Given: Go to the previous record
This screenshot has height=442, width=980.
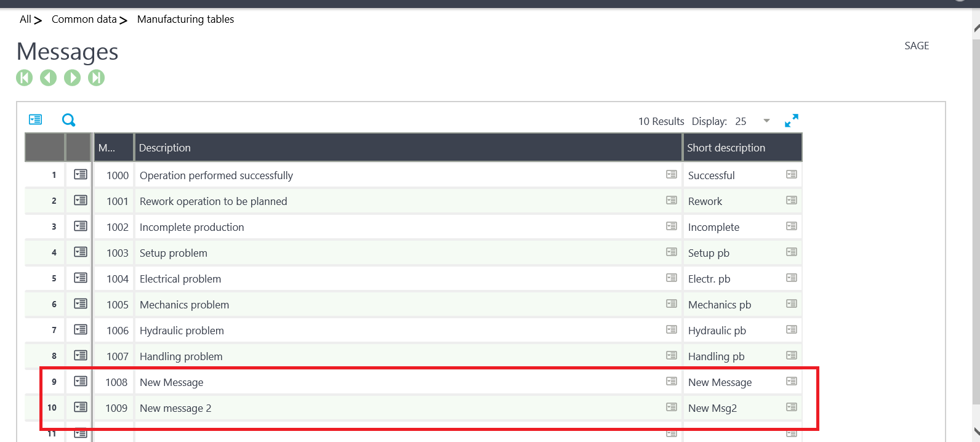Looking at the screenshot, I should [x=48, y=78].
